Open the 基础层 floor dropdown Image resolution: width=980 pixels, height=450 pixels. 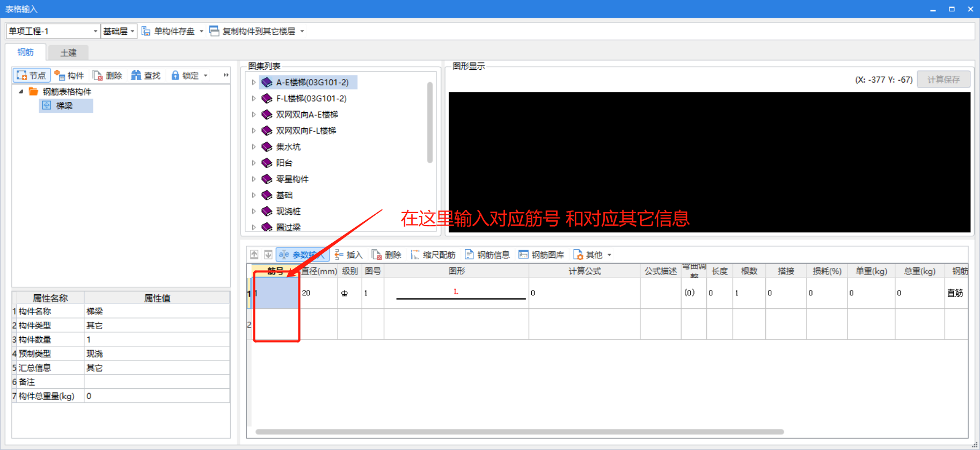coord(119,31)
